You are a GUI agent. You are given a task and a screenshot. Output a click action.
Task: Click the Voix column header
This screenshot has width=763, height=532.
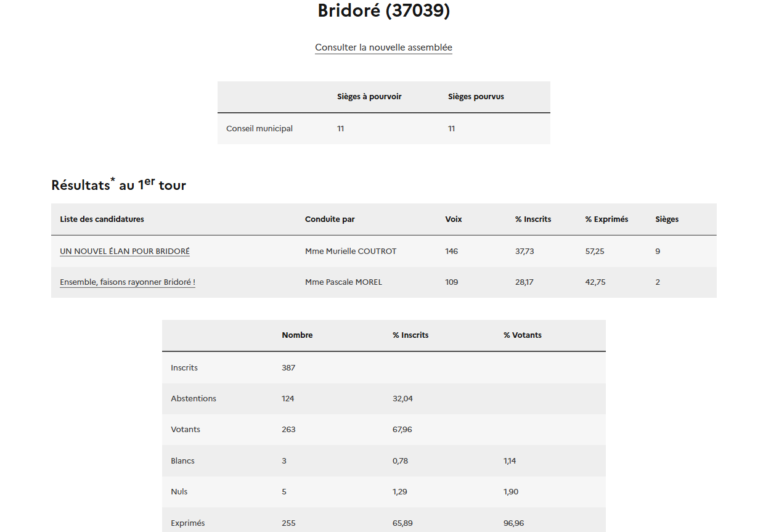pyautogui.click(x=454, y=219)
